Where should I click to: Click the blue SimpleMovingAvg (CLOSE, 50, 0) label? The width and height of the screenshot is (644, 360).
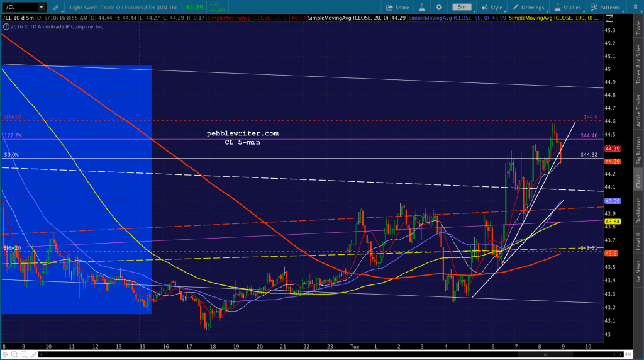(x=448, y=18)
